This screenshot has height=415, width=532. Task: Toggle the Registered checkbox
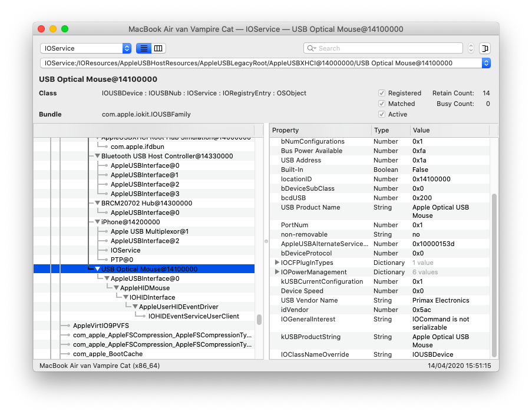[382, 93]
